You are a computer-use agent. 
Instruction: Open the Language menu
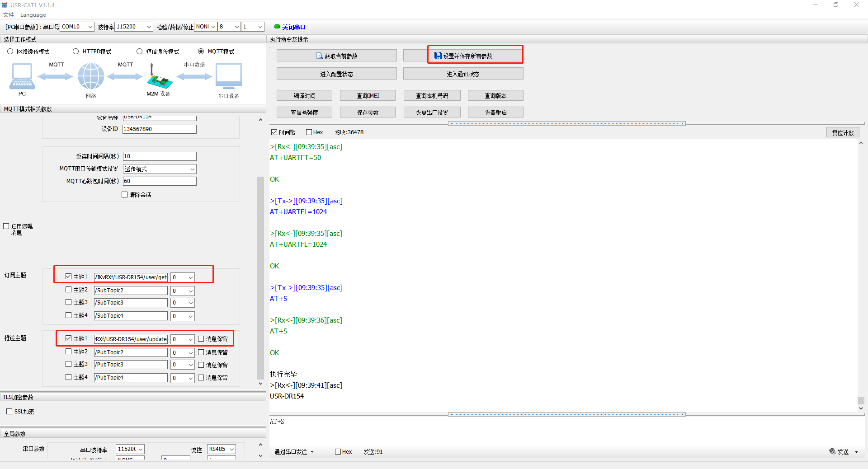click(33, 15)
